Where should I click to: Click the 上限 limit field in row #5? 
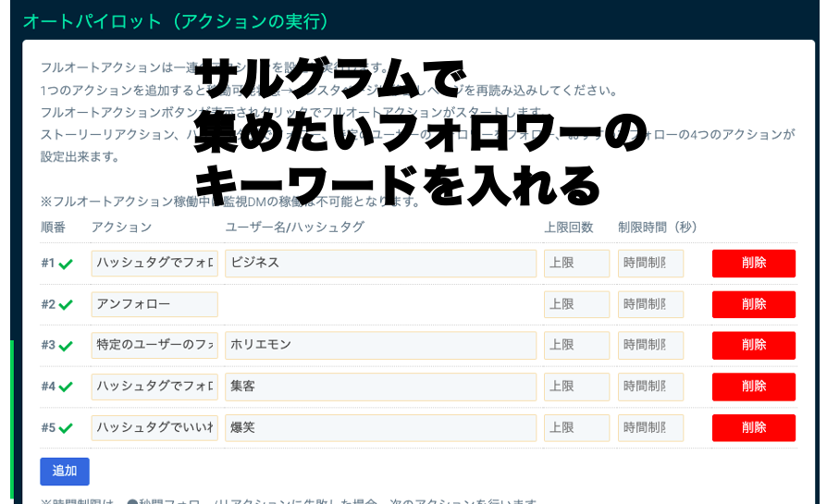click(576, 427)
